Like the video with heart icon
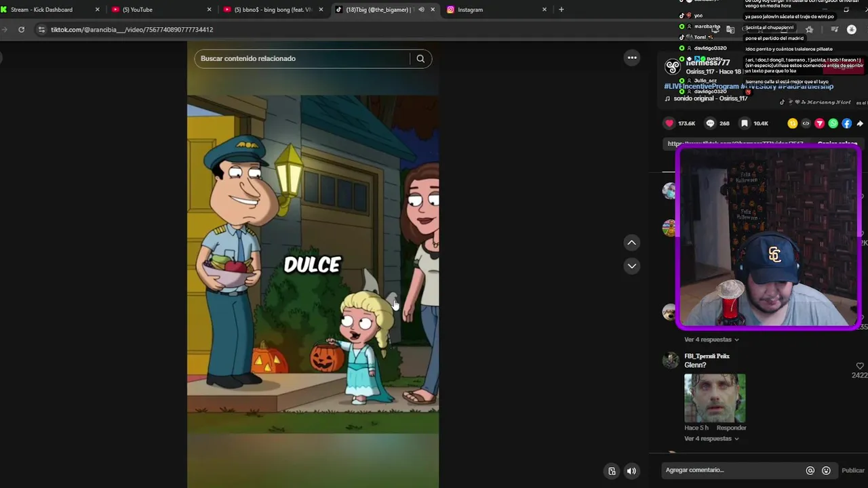 [669, 123]
